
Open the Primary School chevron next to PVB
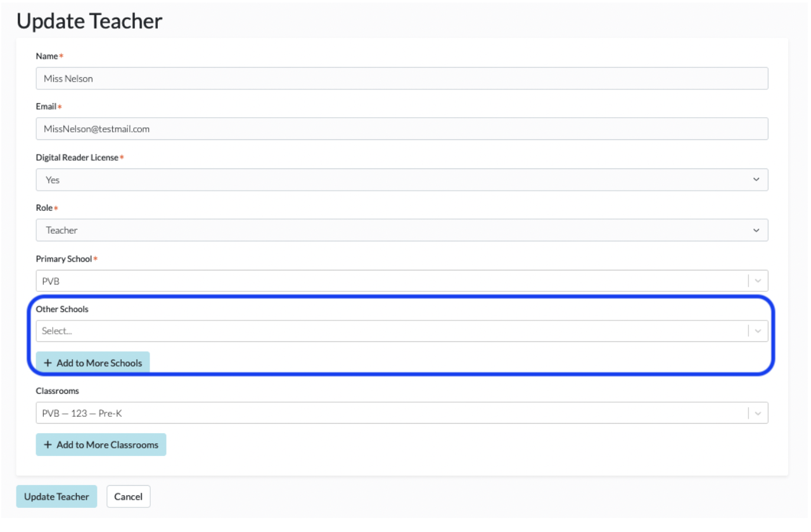coord(758,281)
